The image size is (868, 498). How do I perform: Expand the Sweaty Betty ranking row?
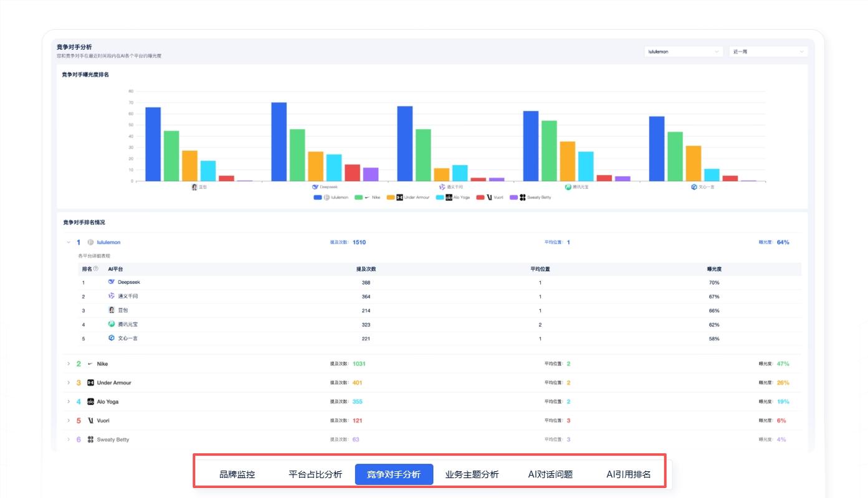69,439
